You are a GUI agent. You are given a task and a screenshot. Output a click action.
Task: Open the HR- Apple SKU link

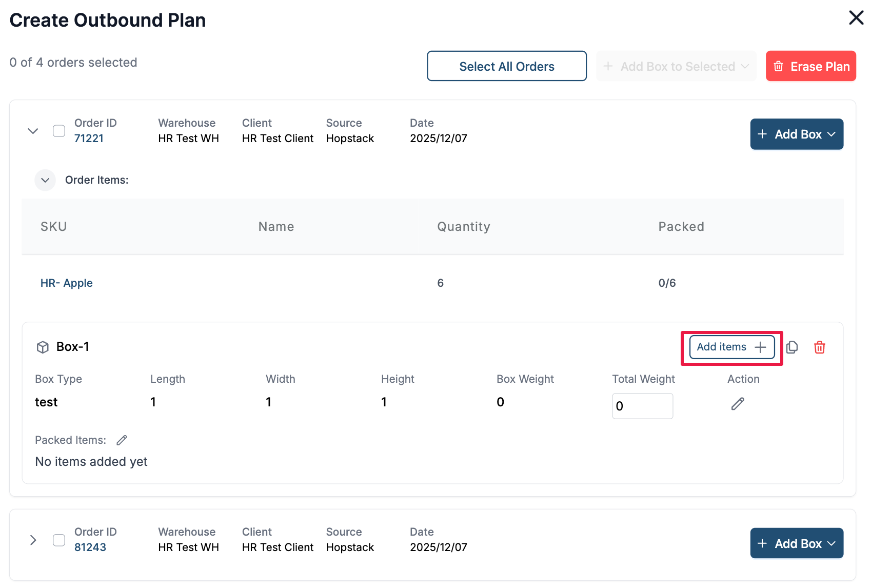[67, 283]
